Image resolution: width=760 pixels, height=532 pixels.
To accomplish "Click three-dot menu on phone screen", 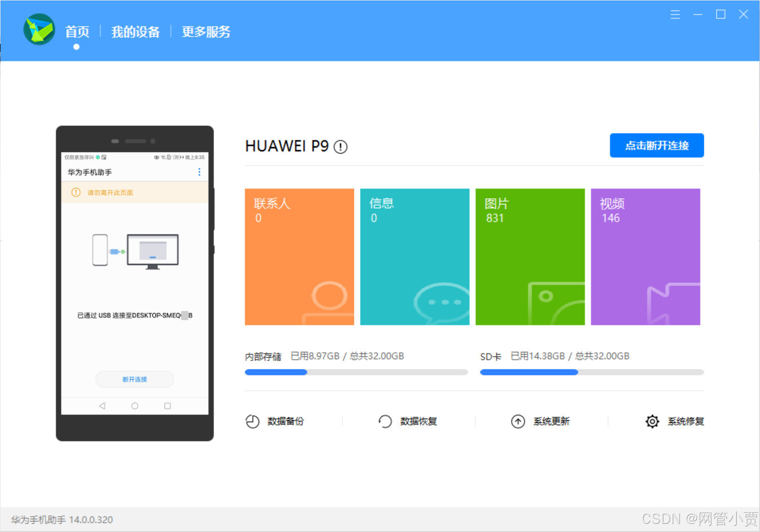I will coord(199,172).
